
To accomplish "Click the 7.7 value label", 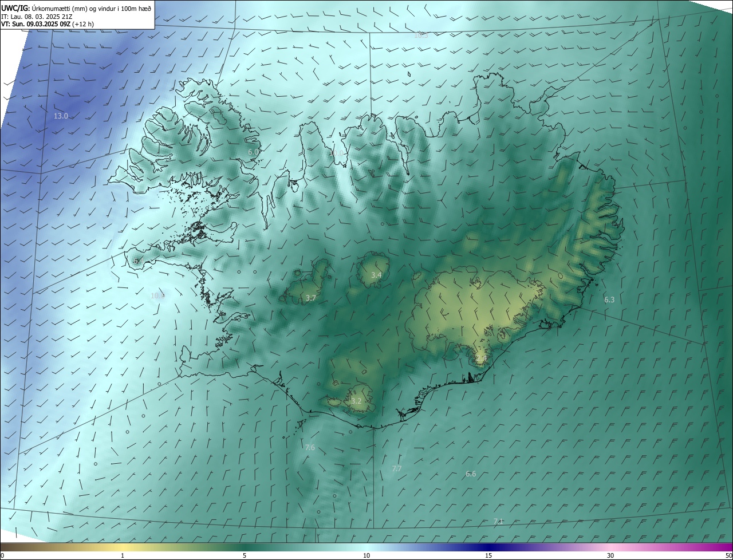I will (397, 468).
